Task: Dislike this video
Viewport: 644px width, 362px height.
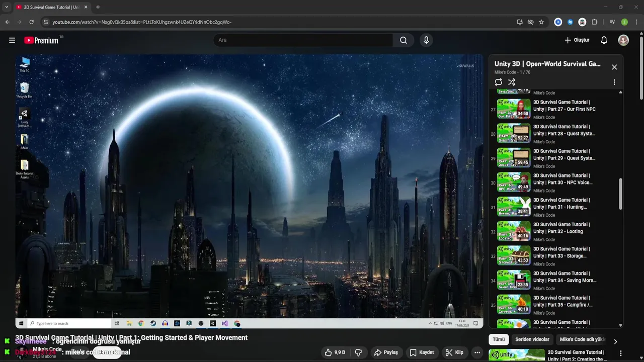Action: click(x=359, y=352)
